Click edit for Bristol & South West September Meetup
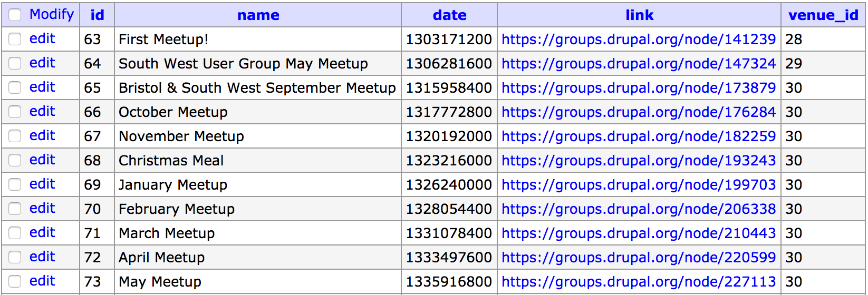The width and height of the screenshot is (868, 295). 42,87
